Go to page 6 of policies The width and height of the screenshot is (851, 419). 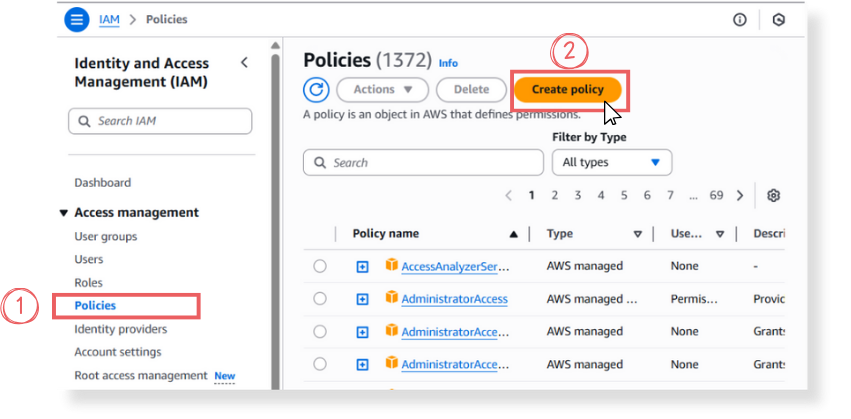[647, 195]
